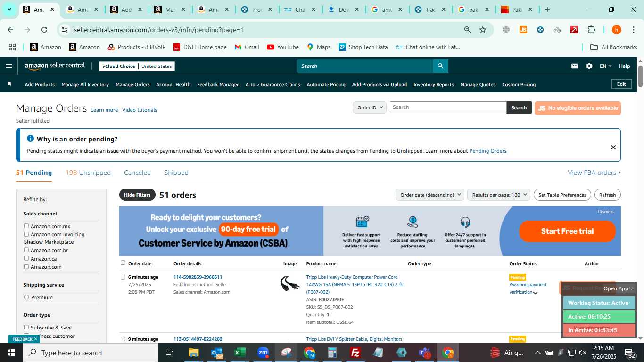The height and width of the screenshot is (362, 644).
Task: Click the Set Table Preferences button
Action: pyautogui.click(x=562, y=195)
